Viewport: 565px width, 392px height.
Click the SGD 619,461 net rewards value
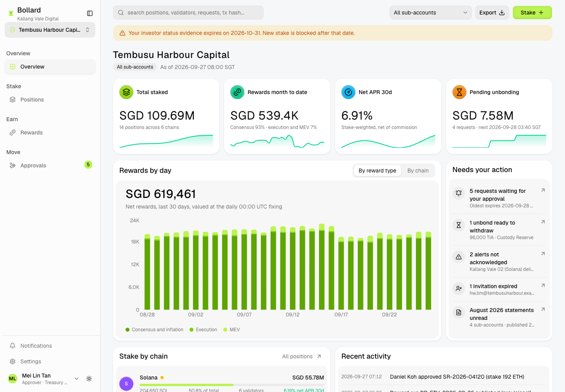point(161,194)
